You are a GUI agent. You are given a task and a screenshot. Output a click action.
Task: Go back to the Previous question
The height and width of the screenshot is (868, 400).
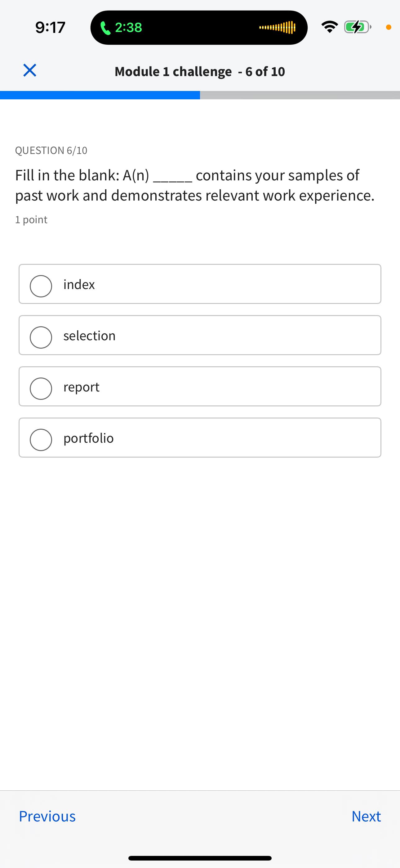(x=47, y=816)
